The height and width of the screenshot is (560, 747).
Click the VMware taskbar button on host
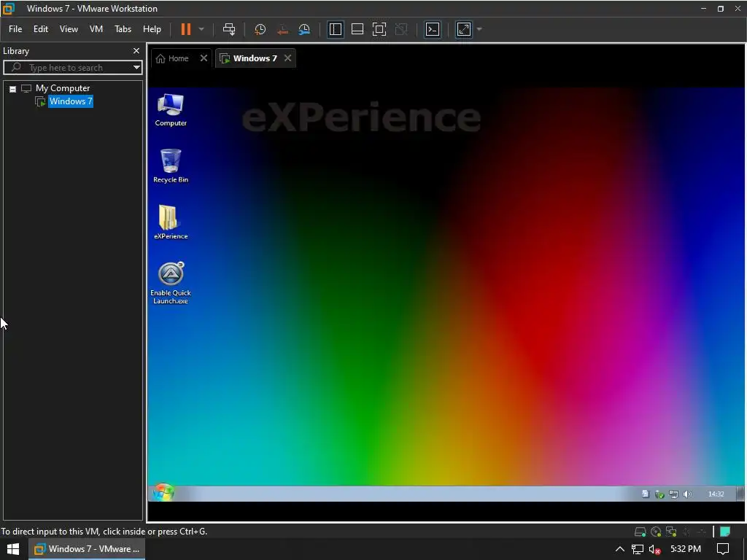tap(87, 549)
